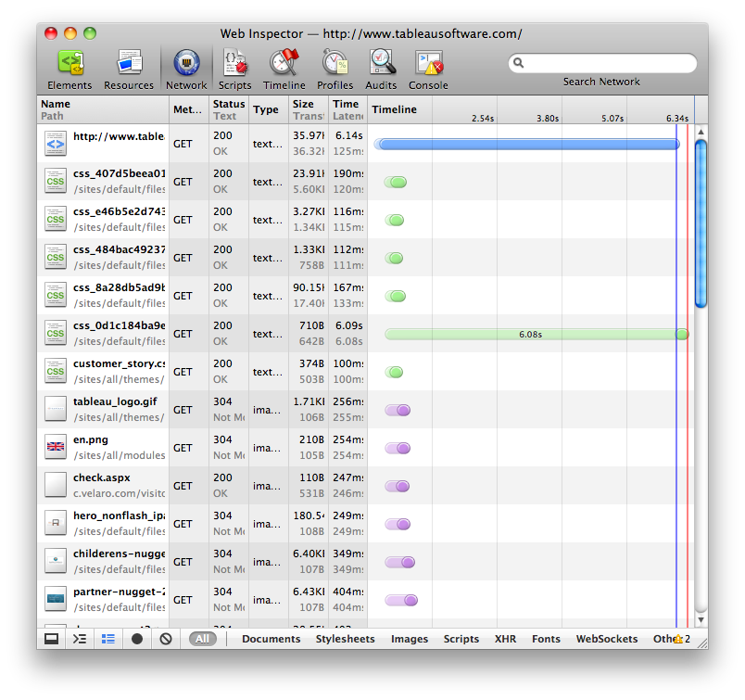Click the green bar for customer_story.css
The width and height of the screenshot is (745, 700).
click(x=394, y=372)
